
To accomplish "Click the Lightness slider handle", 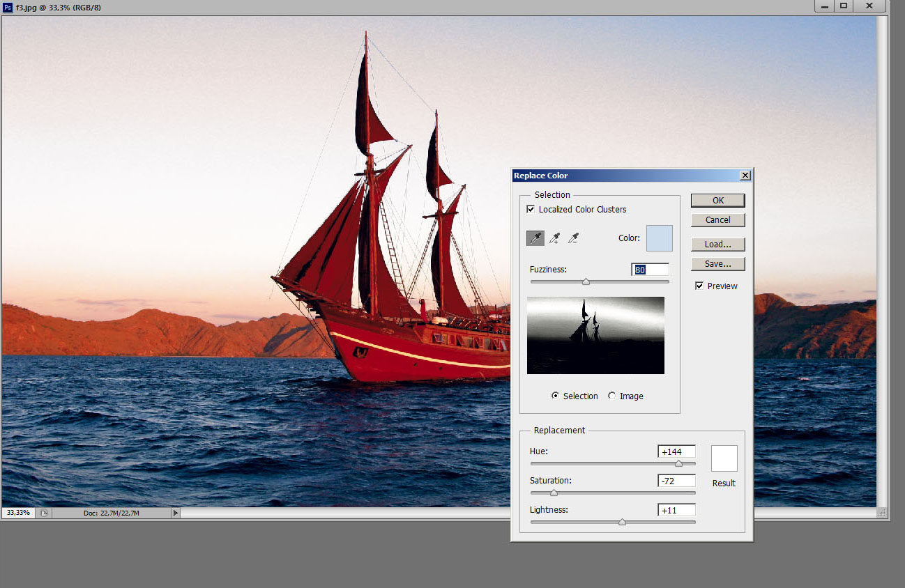I will (622, 521).
